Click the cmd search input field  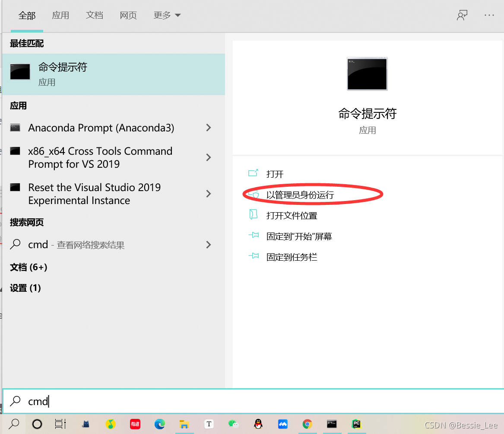tap(253, 401)
